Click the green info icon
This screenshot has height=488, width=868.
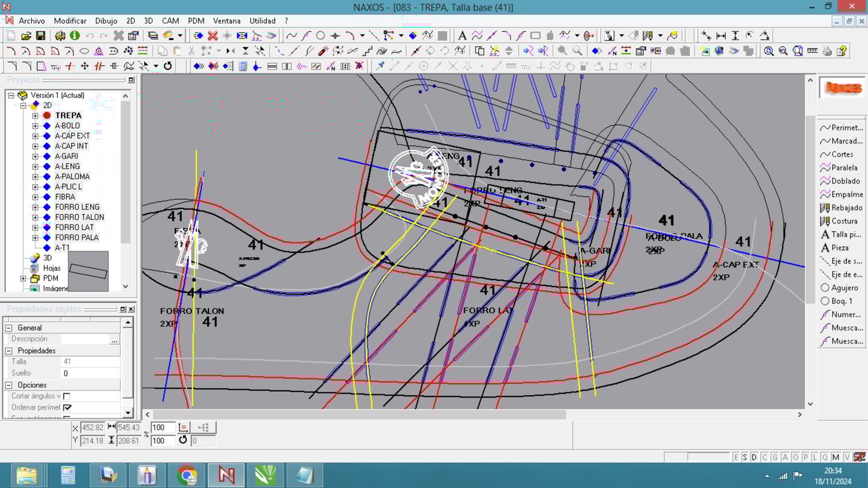pyautogui.click(x=75, y=36)
